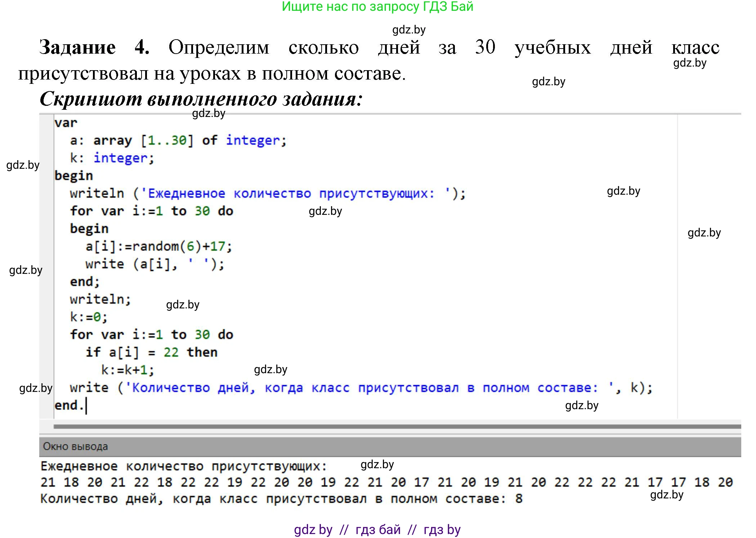Select the "if a[i] = 22 then" condition

tap(151, 352)
